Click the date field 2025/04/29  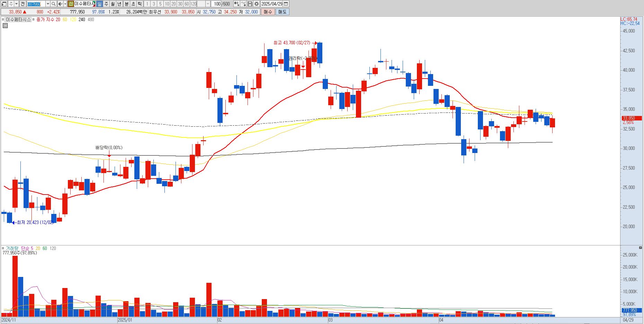(x=272, y=4)
